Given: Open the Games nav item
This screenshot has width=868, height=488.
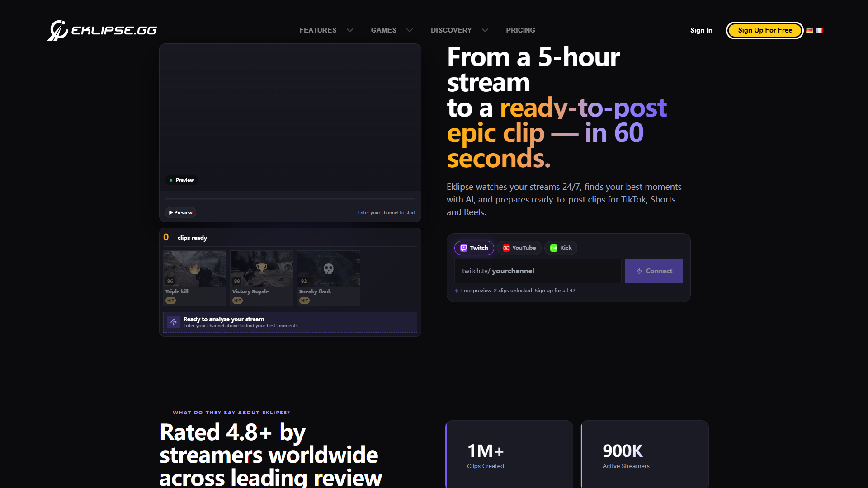Looking at the screenshot, I should [384, 30].
